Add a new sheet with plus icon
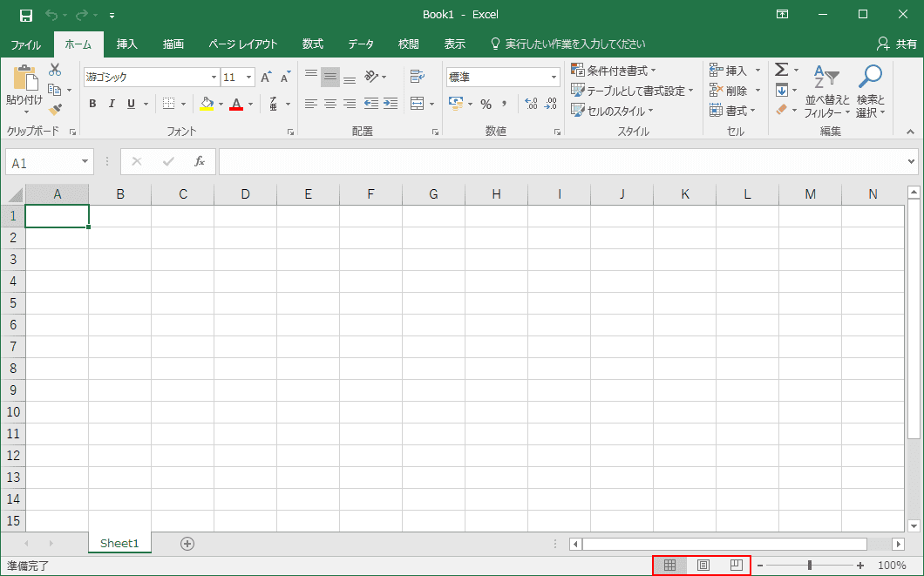The height and width of the screenshot is (576, 924). [187, 544]
